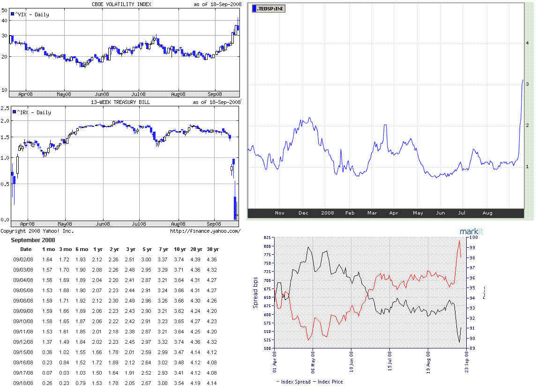The width and height of the screenshot is (537, 392).
Task: Click the September 2008 table heading
Action: [33, 240]
